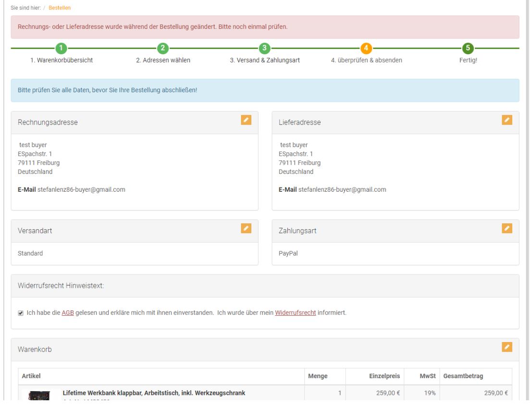Click the step 5 Fertig circle

[468, 48]
